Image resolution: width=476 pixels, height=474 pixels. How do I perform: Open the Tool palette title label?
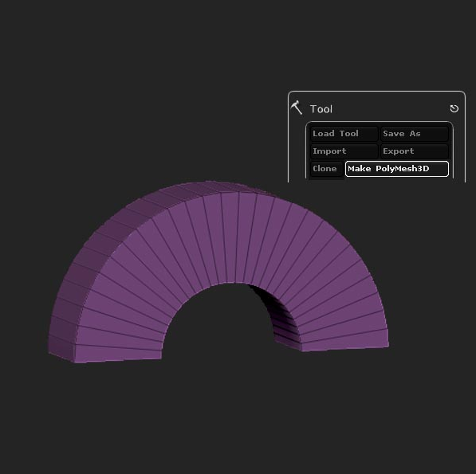[x=321, y=109]
